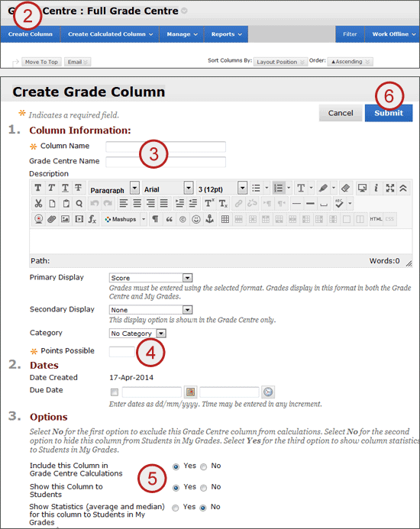Open the No Category dropdown

(x=137, y=334)
